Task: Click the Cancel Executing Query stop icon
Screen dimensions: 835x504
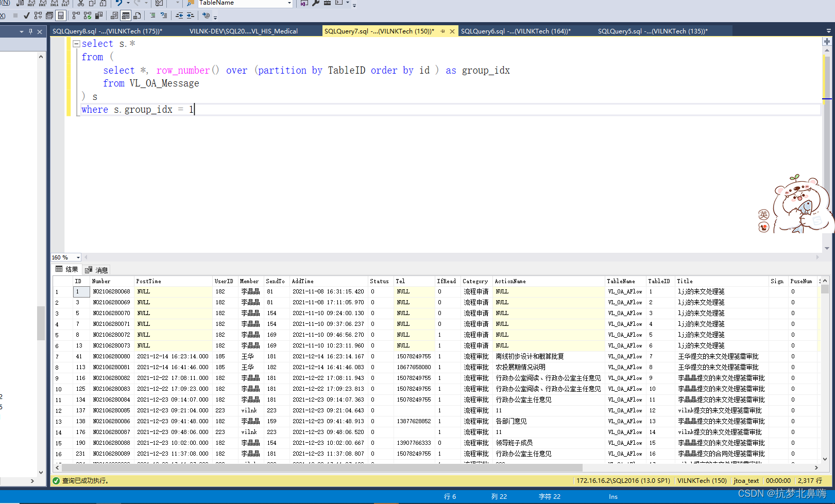Action: point(15,15)
